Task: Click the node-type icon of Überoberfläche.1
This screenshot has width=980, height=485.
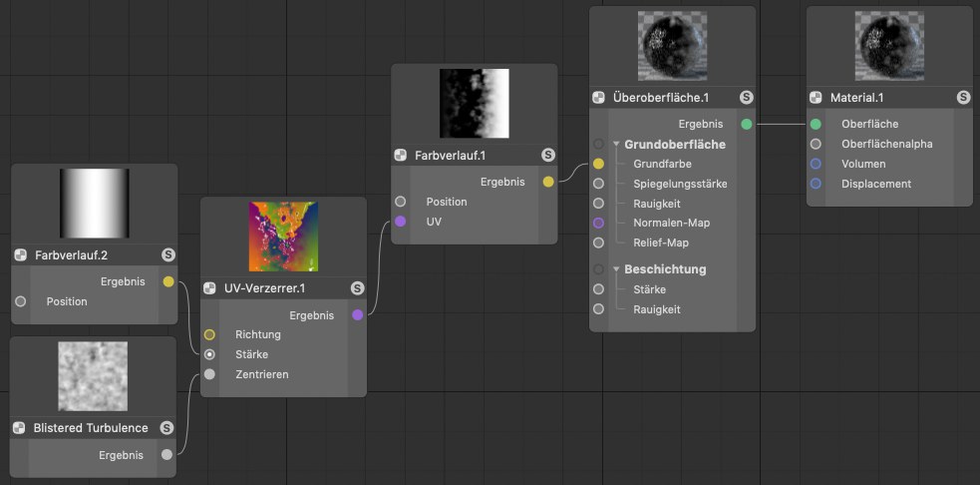Action: point(599,98)
